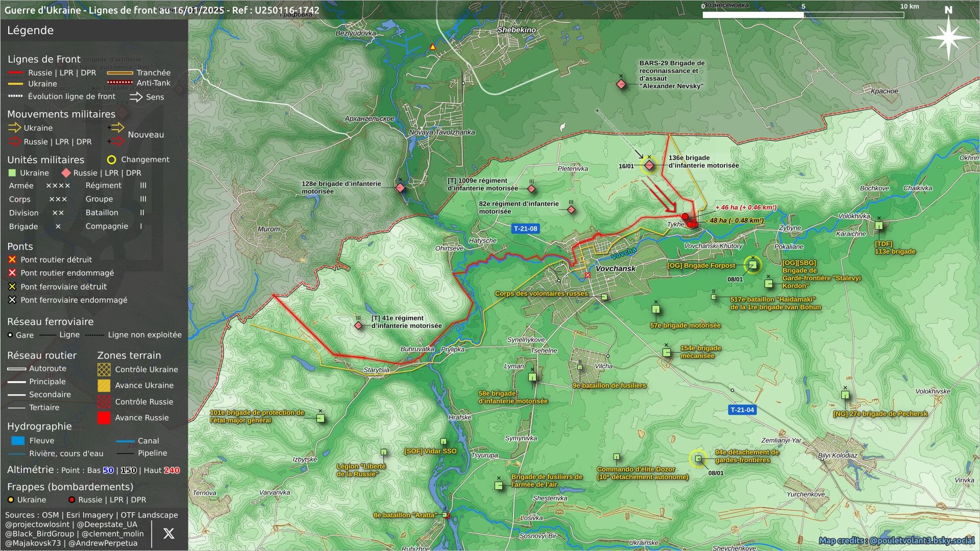Click the 154e brigade mécanisée green marker
This screenshot has height=551, width=980.
tap(667, 352)
